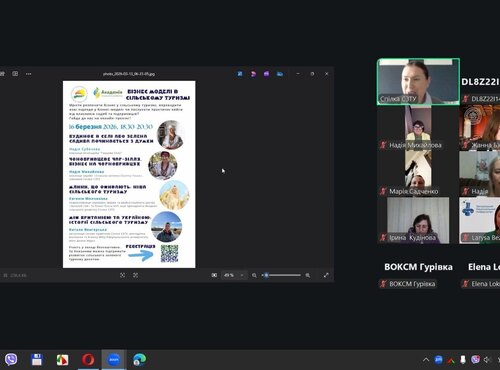Click the fit-to-window icon in photo viewer bottom bar
The image size is (500, 370).
tap(122, 275)
